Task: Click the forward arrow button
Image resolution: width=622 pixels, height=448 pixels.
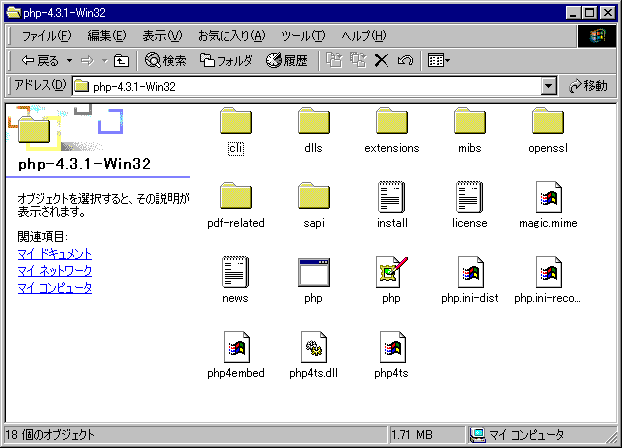Action: coord(87,61)
